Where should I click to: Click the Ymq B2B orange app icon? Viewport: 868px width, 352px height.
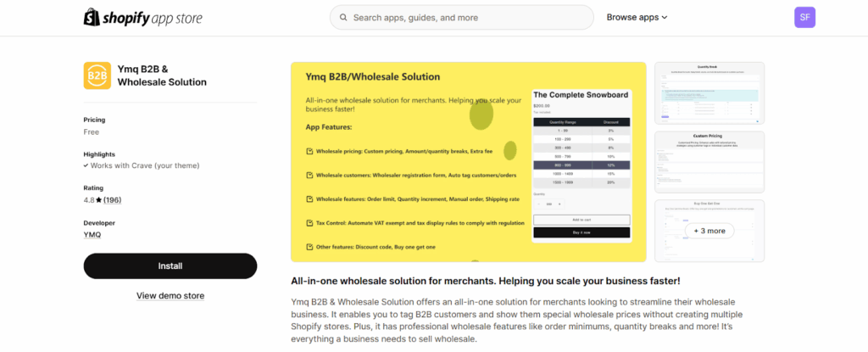(97, 75)
